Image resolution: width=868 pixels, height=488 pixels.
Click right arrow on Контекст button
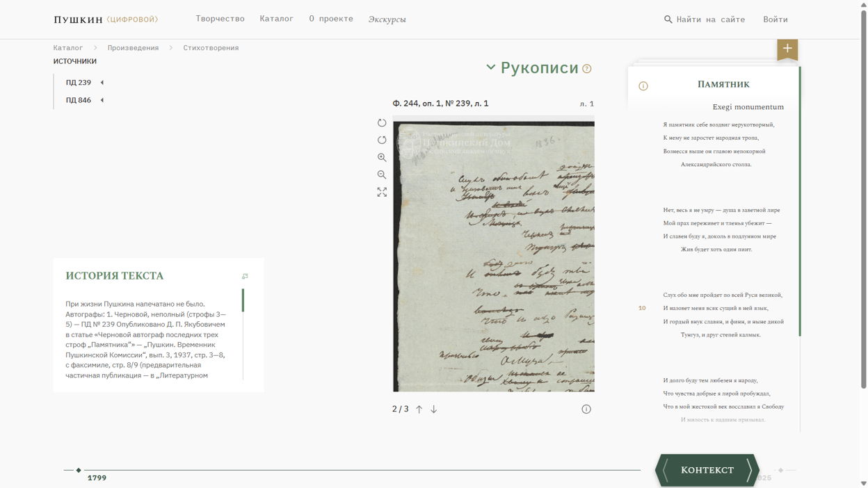pyautogui.click(x=750, y=471)
